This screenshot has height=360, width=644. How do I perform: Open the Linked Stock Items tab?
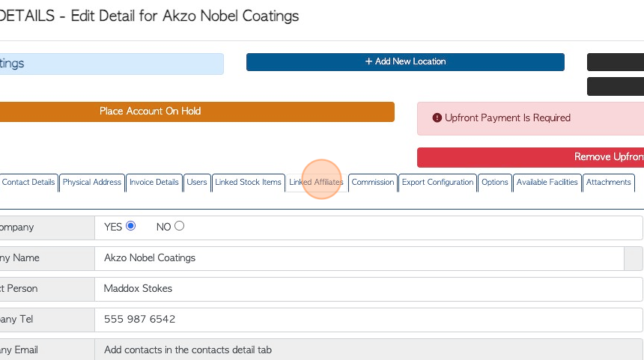(248, 183)
